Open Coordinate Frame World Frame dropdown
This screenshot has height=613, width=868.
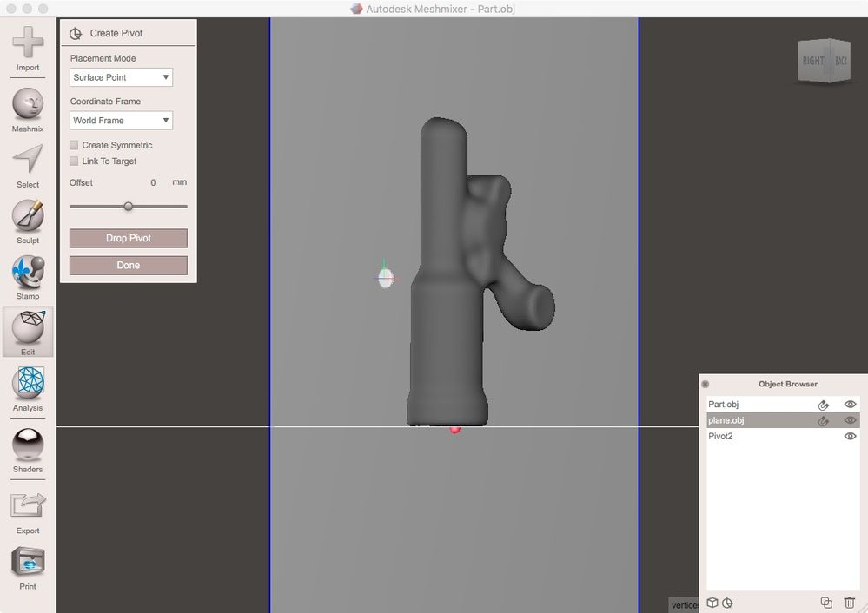pos(122,121)
